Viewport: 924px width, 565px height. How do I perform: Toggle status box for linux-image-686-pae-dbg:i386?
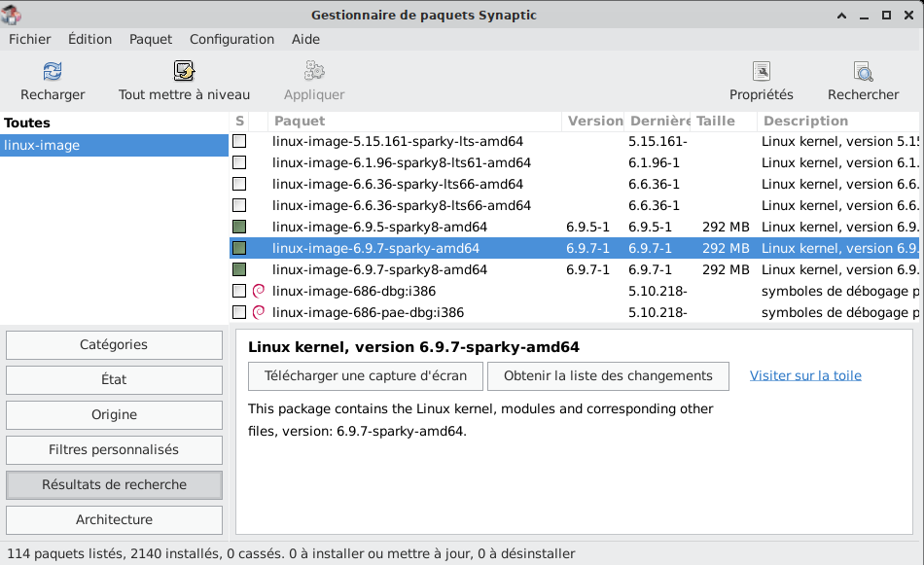239,312
